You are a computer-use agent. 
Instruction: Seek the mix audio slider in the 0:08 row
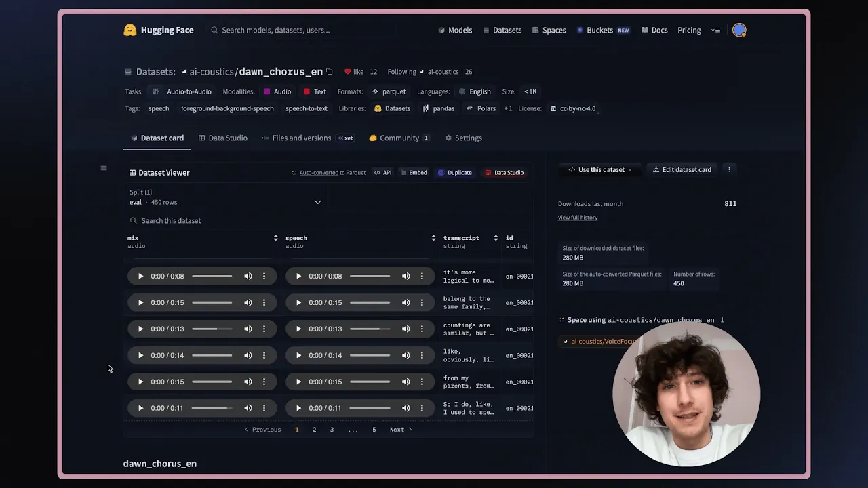click(212, 276)
